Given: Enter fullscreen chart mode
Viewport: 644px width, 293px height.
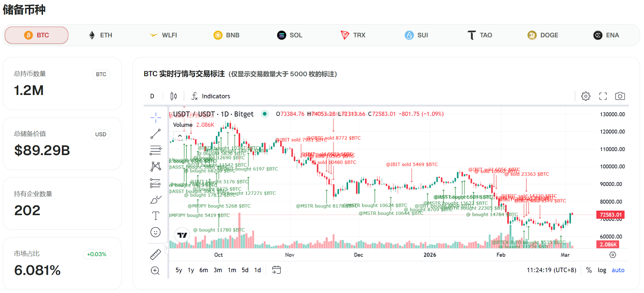Looking at the screenshot, I should [603, 96].
